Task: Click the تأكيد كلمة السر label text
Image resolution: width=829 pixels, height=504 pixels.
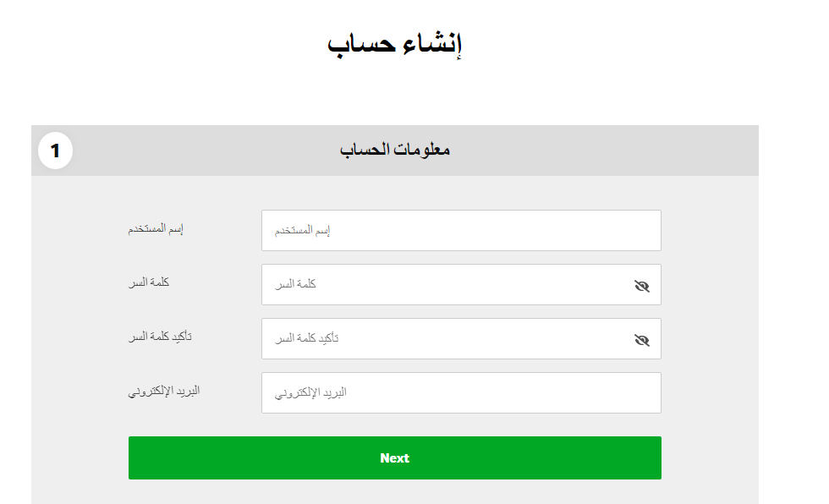Action: click(x=160, y=337)
